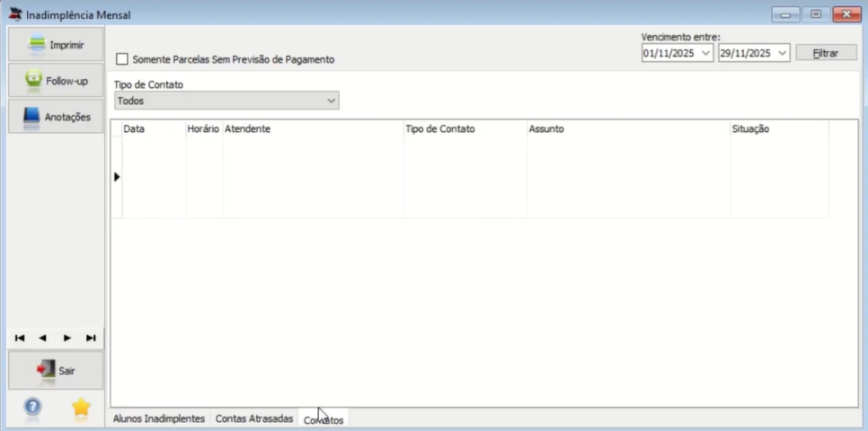
Task: Select the row indicator arrow in grid
Action: tap(117, 177)
